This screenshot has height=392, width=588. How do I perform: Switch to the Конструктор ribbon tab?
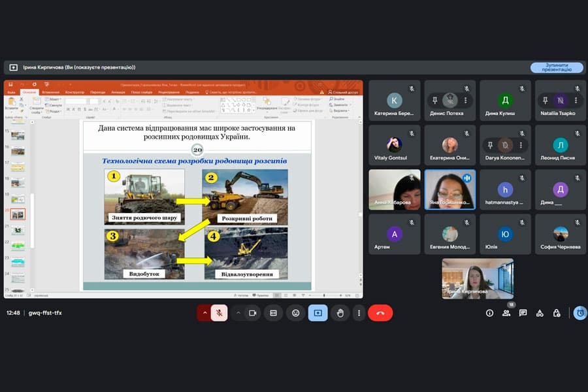coord(74,92)
